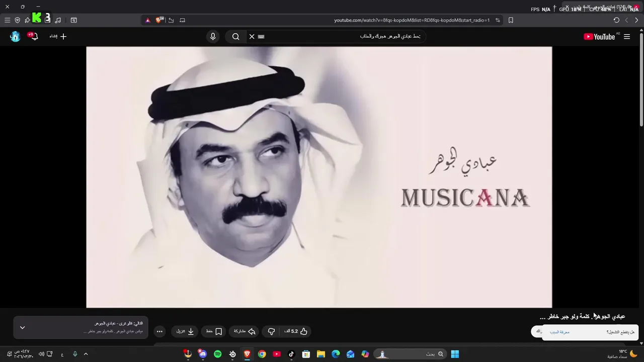Open the Brave Rewards triangle icon
The image size is (644, 362).
[147, 20]
